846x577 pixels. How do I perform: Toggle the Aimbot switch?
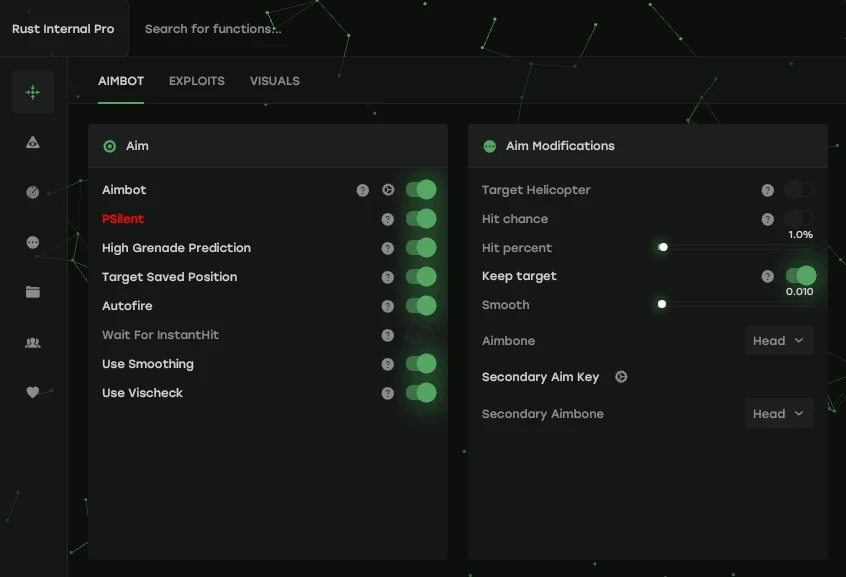click(x=421, y=190)
